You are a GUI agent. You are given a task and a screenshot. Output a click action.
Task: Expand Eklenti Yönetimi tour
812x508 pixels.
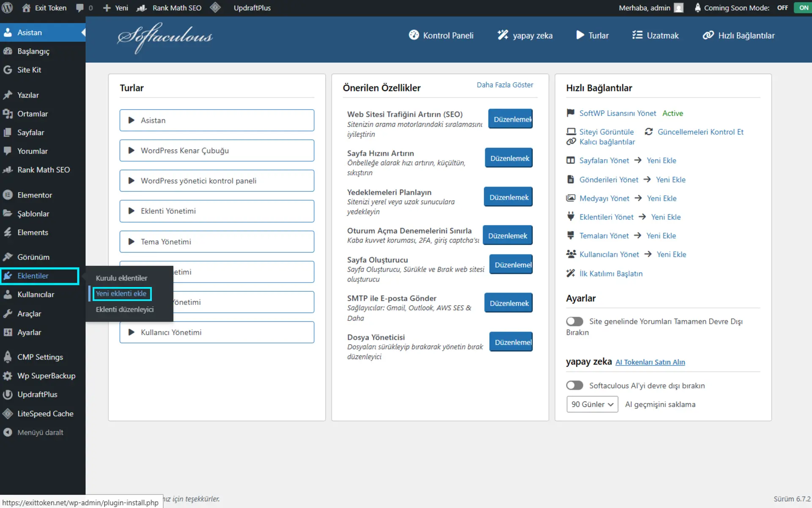point(217,211)
